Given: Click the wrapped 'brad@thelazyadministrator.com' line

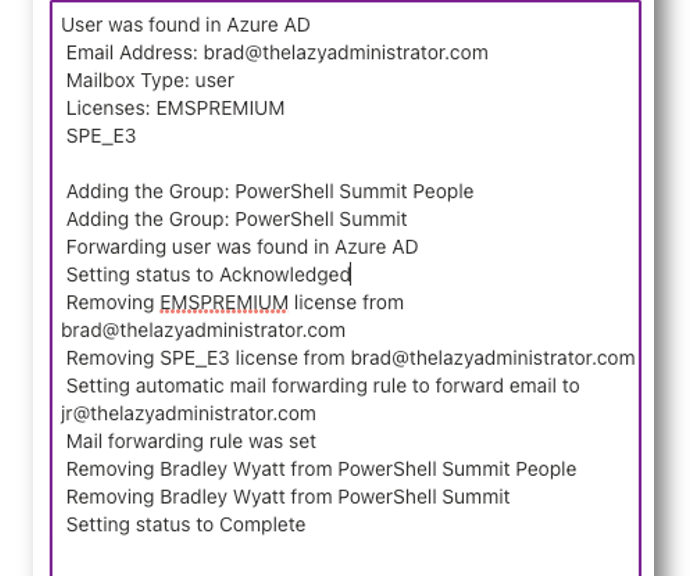Looking at the screenshot, I should pos(203,330).
